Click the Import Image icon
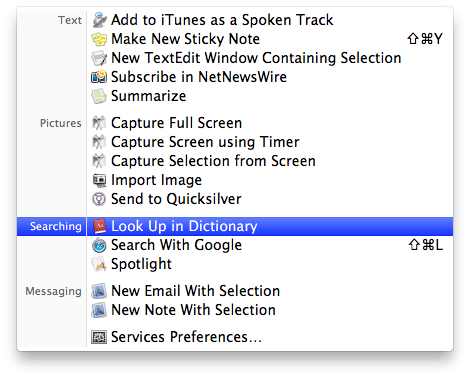This screenshot has width=470, height=378. coord(99,180)
